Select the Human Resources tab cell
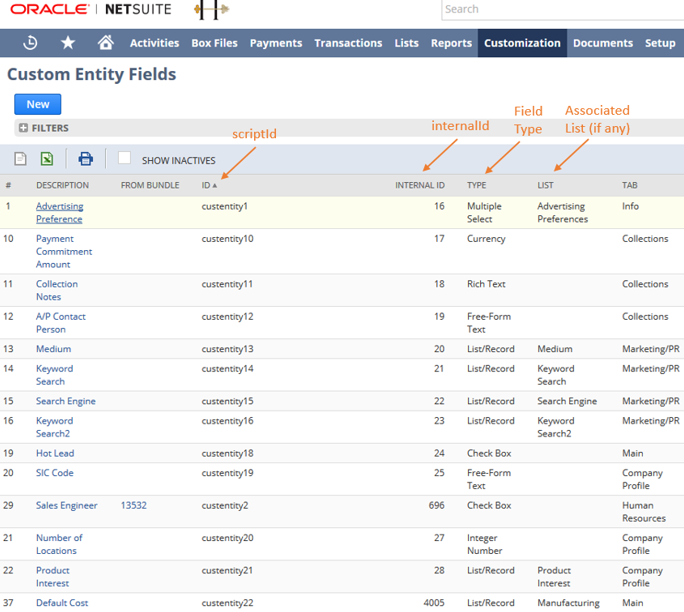 [x=643, y=512]
